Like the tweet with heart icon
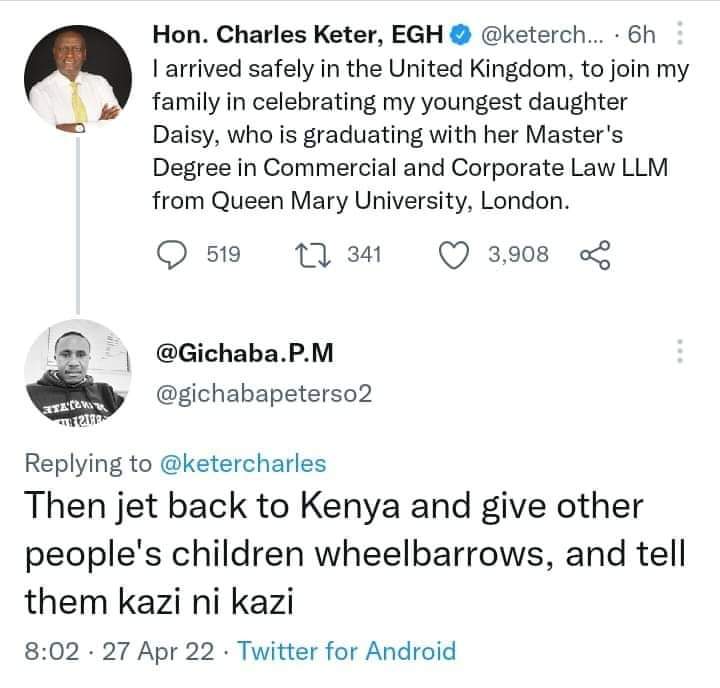 [456, 255]
